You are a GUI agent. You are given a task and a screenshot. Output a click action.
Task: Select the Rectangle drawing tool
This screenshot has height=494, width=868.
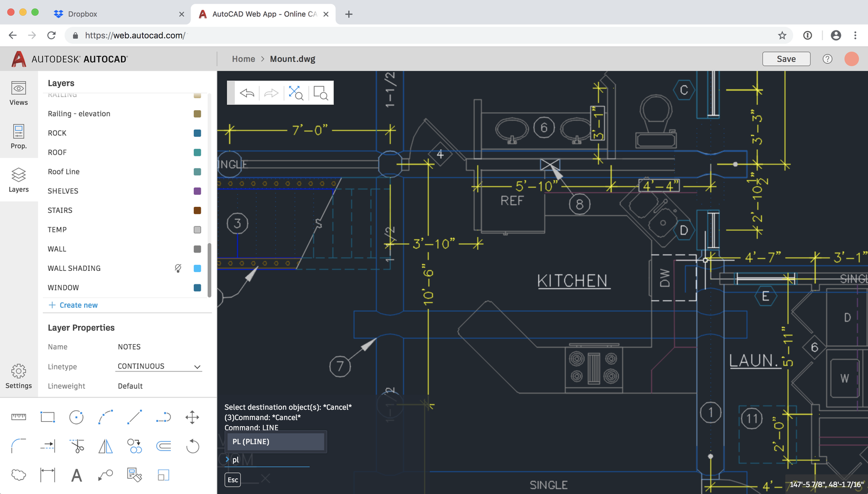pos(48,417)
